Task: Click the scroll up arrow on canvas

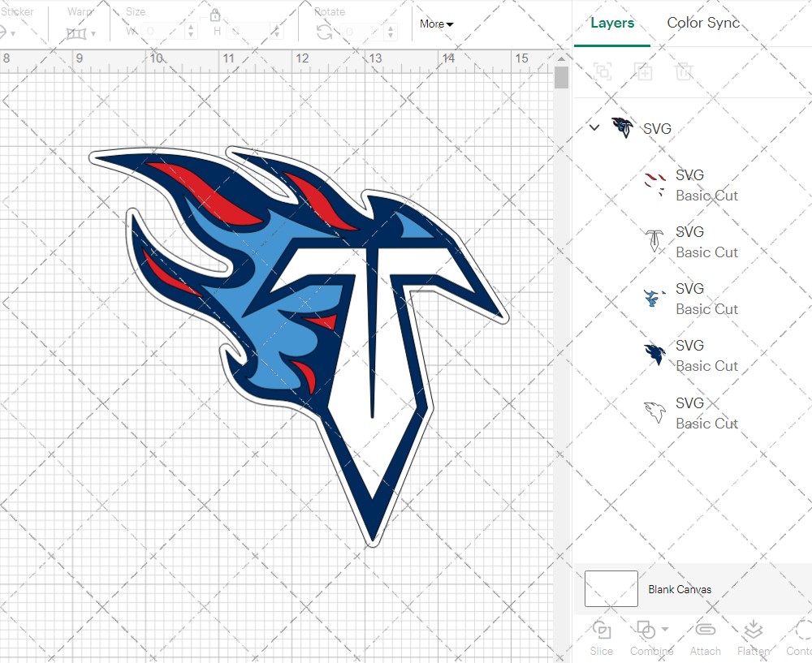Action: [x=561, y=58]
